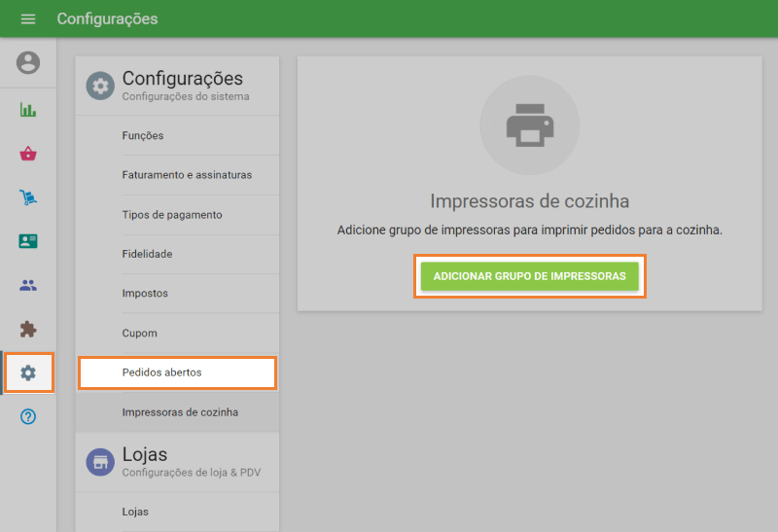Open the user account profile icon

coord(28,62)
